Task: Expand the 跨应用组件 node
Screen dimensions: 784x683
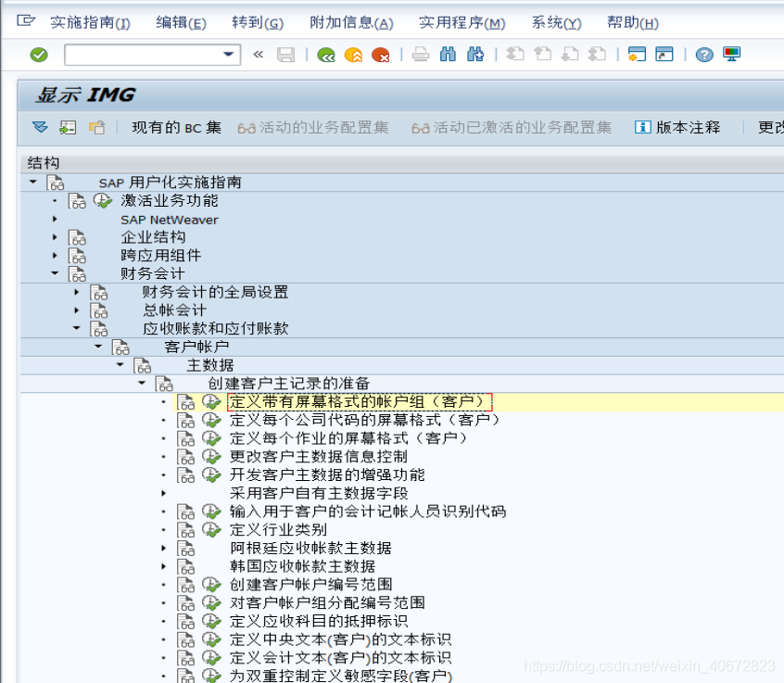Action: pos(55,256)
